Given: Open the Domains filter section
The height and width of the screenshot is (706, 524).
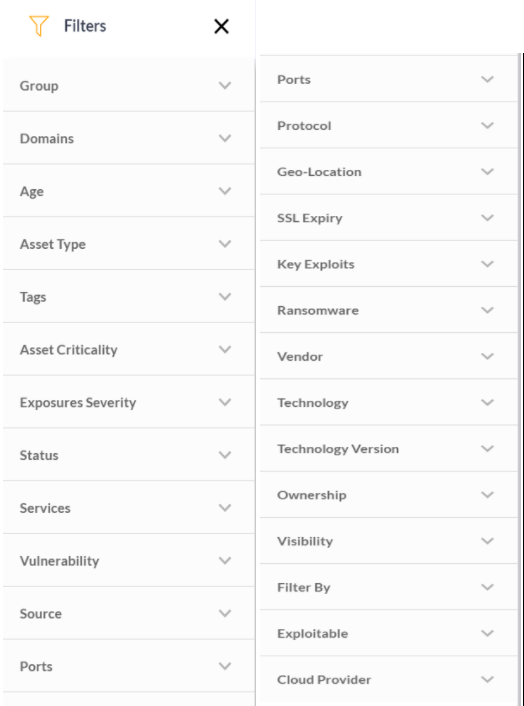Looking at the screenshot, I should [129, 138].
